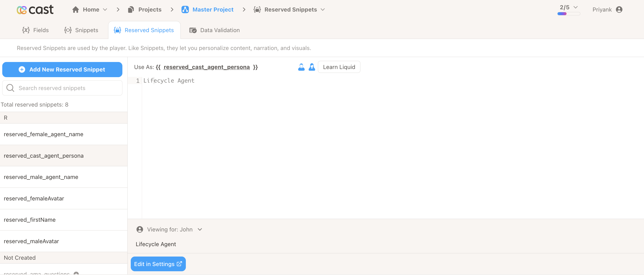The height and width of the screenshot is (276, 644).
Task: Select the female persona preview icon
Action: coord(312,67)
